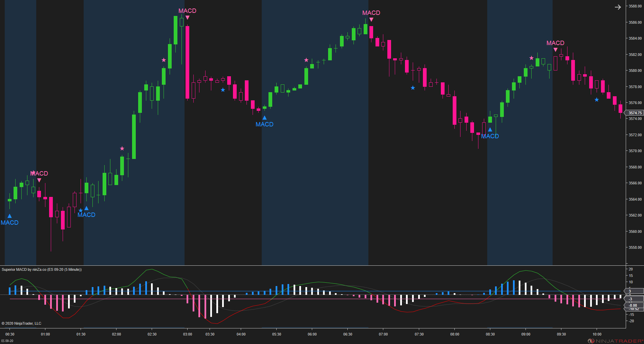
Task: Click the blue star near 07:30
Action: (x=413, y=88)
